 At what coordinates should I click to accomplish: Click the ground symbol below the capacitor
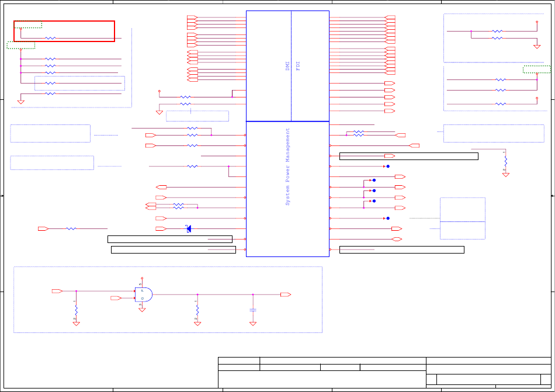pos(253,324)
